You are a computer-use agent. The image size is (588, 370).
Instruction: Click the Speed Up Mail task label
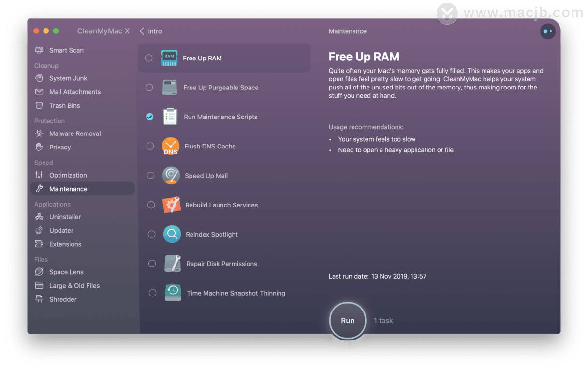click(206, 176)
